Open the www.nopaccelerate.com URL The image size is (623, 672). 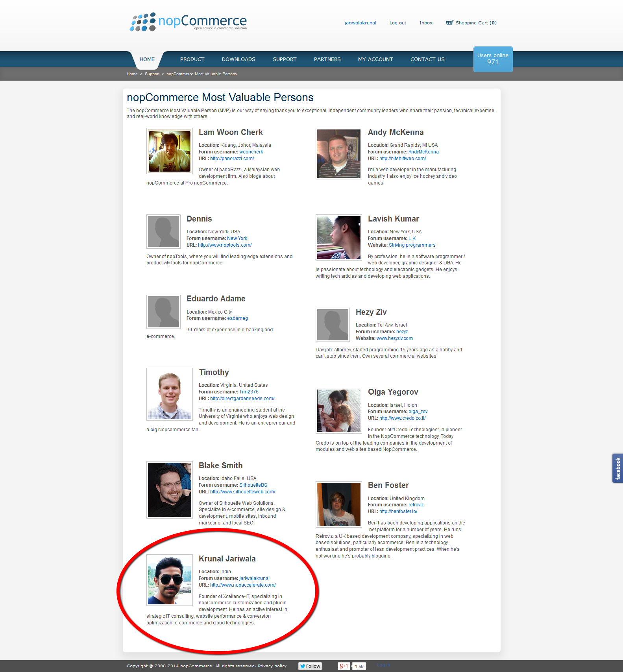coord(243,585)
